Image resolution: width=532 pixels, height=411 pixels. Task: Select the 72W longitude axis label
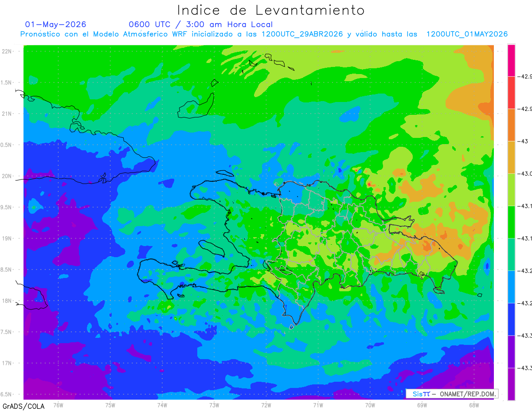coord(266,405)
